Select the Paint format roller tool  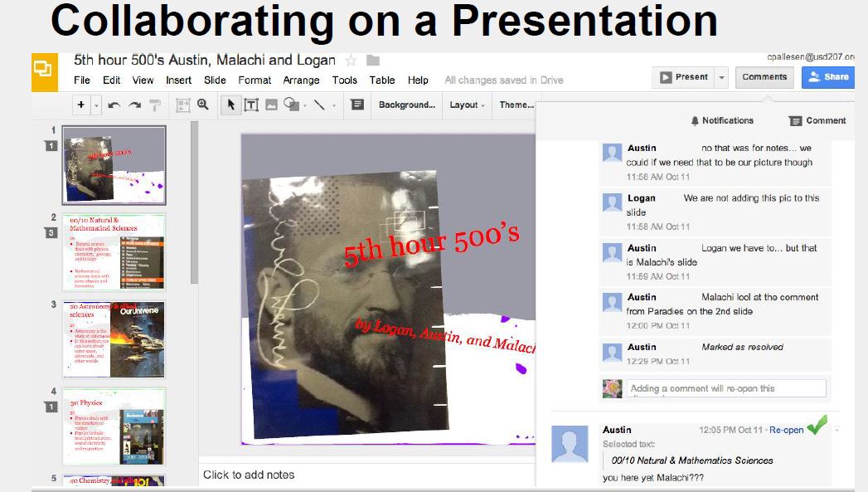pos(155,105)
